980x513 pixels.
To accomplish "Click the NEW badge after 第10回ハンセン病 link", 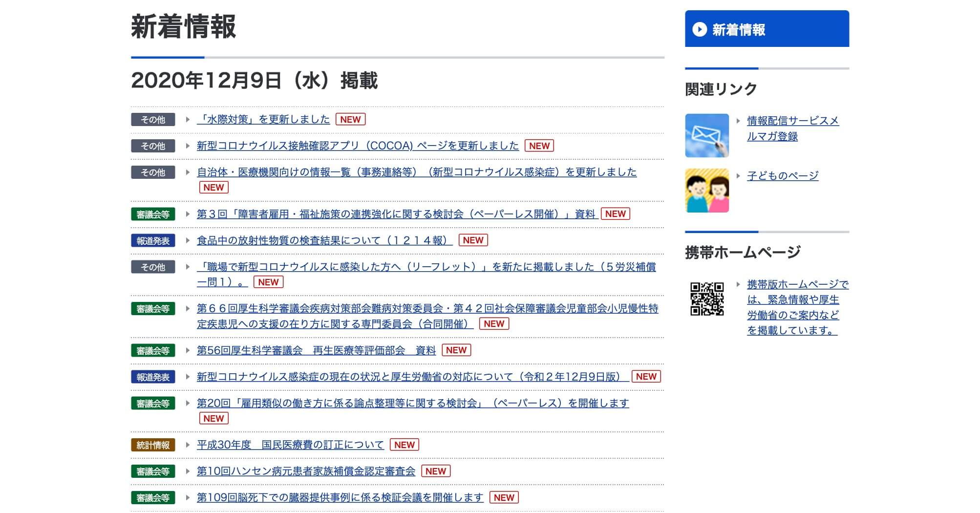I will 436,471.
